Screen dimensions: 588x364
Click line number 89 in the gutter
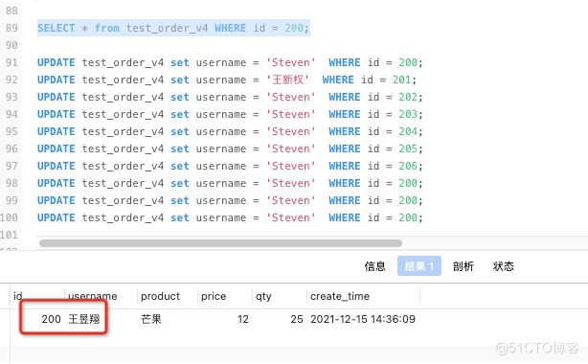click(x=11, y=28)
